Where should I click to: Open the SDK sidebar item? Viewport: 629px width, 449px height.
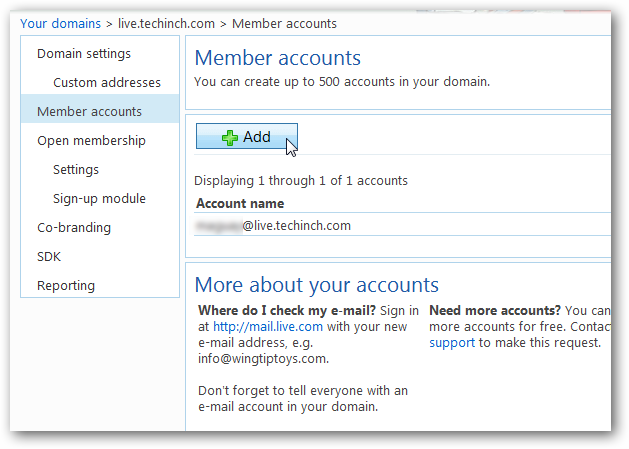[49, 256]
